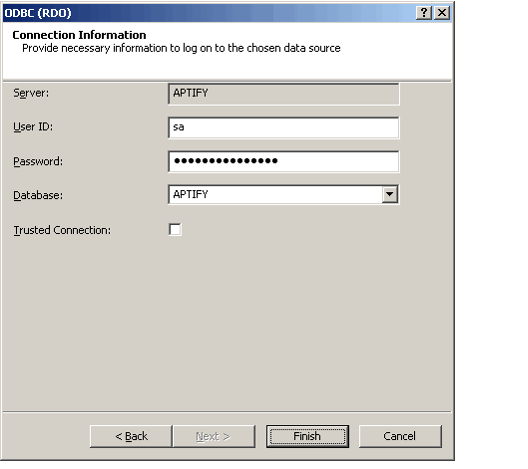Image resolution: width=528 pixels, height=469 pixels.
Task: Click into the Password field
Action: coord(284,161)
